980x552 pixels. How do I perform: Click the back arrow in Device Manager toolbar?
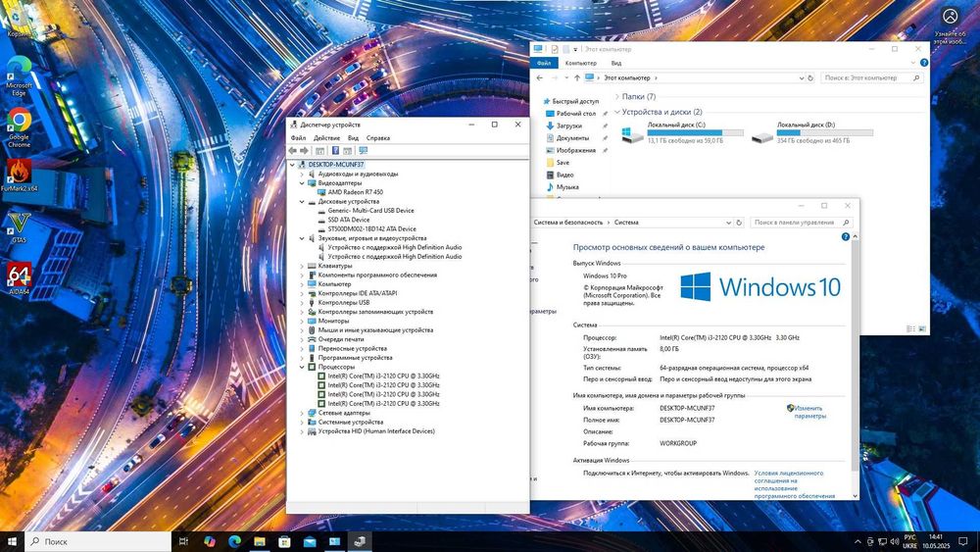point(292,151)
